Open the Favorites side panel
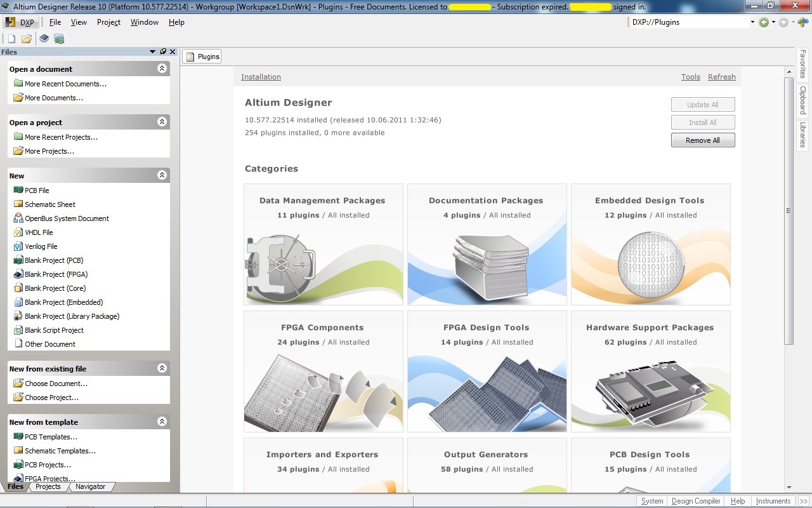 click(x=802, y=64)
